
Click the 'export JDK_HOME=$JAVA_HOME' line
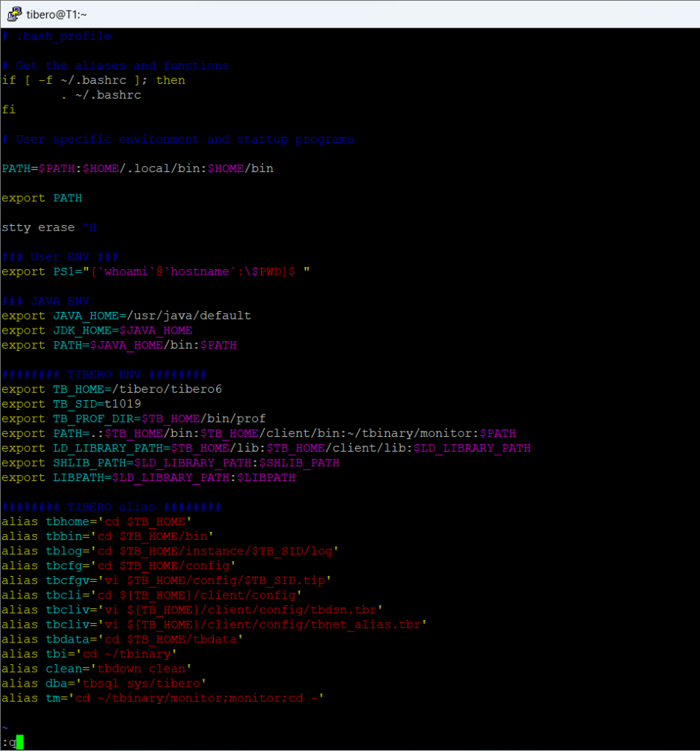[x=97, y=331]
